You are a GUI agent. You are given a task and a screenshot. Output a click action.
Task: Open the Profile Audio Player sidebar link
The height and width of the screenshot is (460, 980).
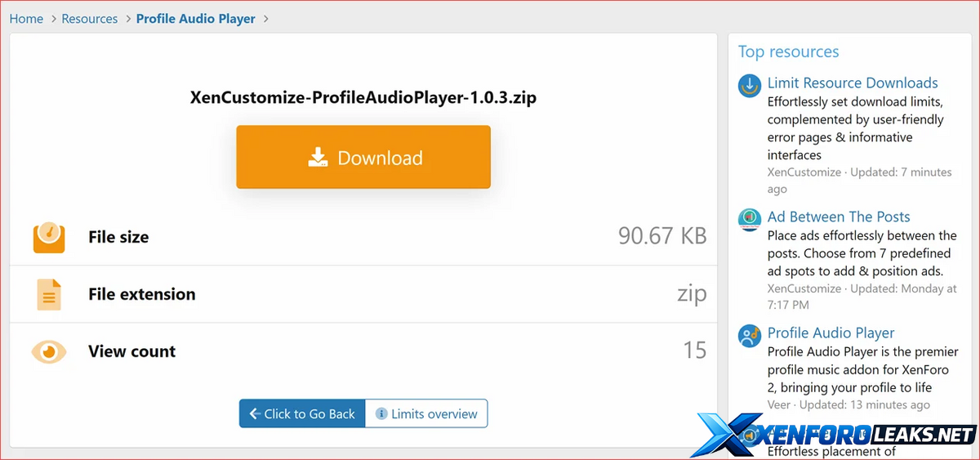[831, 333]
